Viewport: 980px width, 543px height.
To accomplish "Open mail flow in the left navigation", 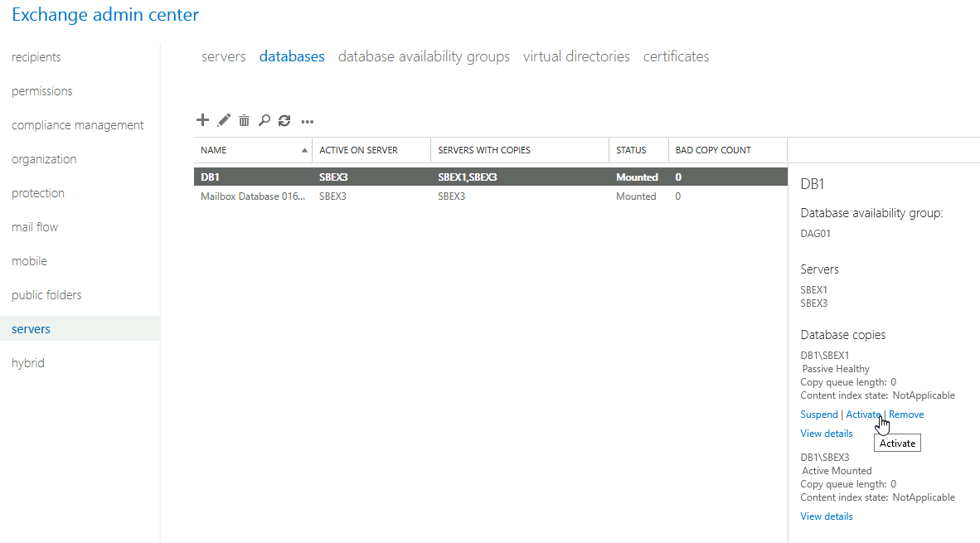I will 34,227.
